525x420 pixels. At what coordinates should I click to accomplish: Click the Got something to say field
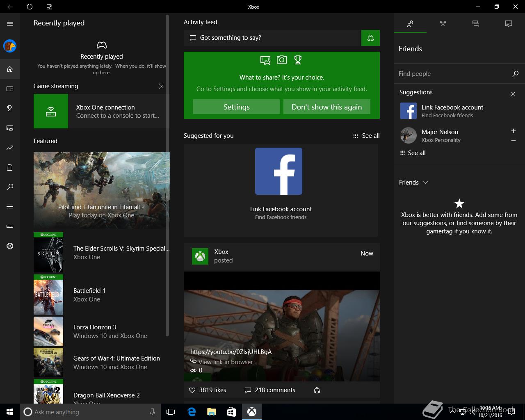[272, 38]
